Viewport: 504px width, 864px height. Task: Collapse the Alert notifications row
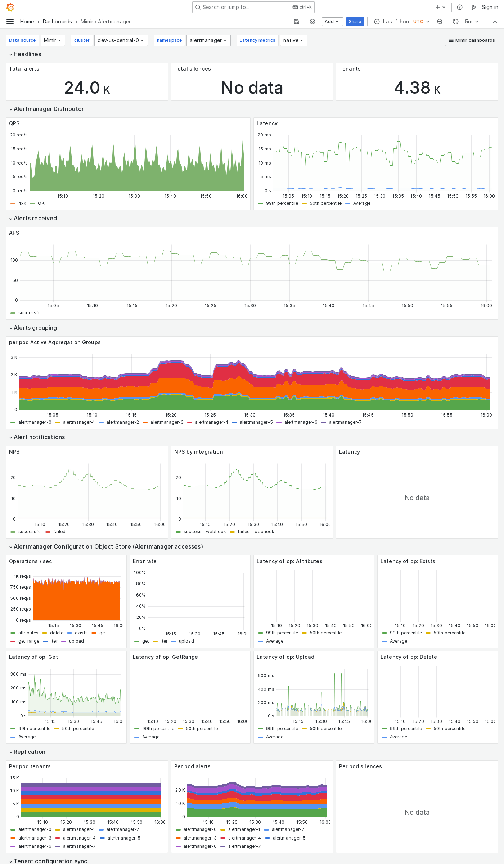click(x=37, y=437)
